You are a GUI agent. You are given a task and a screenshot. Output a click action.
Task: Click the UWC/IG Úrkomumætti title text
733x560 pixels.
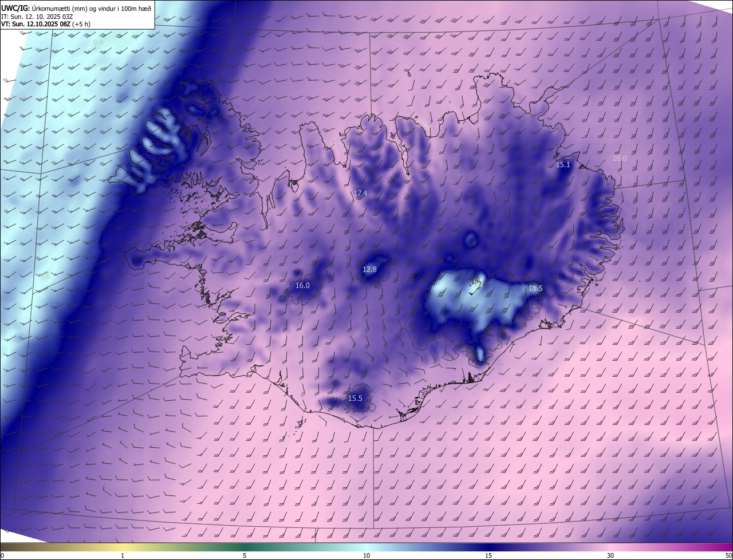76,7
